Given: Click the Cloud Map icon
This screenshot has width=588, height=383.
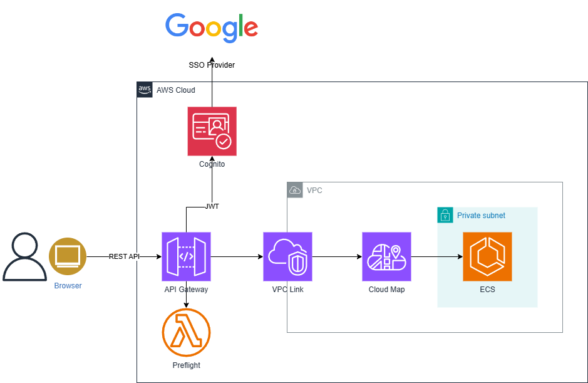Looking at the screenshot, I should pos(386,256).
